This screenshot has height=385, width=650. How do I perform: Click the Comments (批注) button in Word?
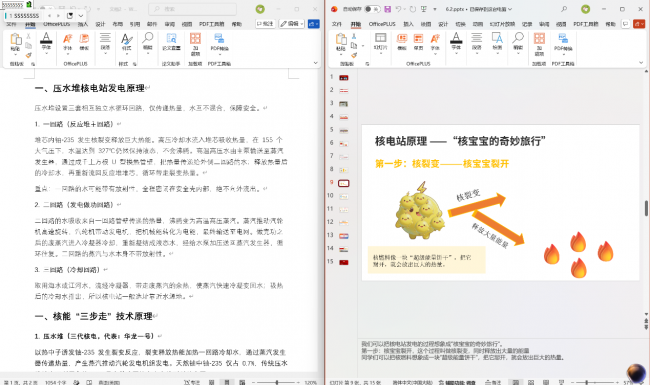coord(265,24)
